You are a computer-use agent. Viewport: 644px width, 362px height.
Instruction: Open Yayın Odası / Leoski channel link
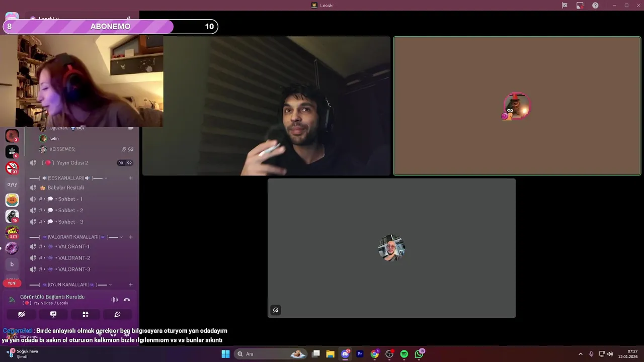(x=45, y=303)
